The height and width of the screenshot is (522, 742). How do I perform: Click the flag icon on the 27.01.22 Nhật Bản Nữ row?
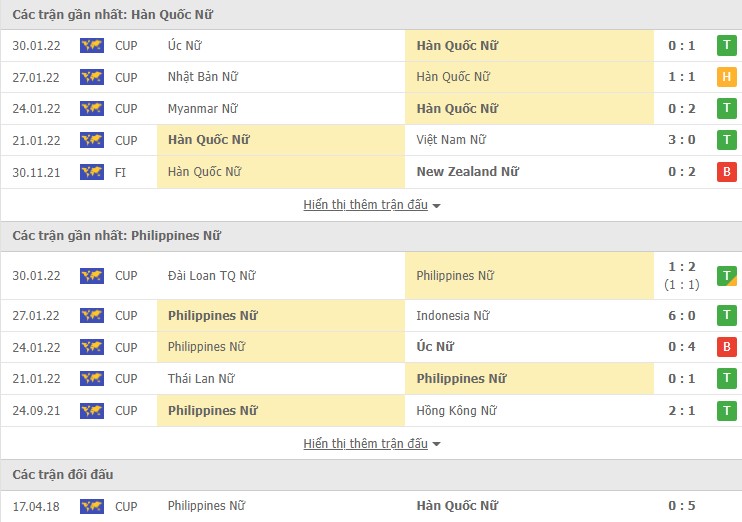click(92, 77)
